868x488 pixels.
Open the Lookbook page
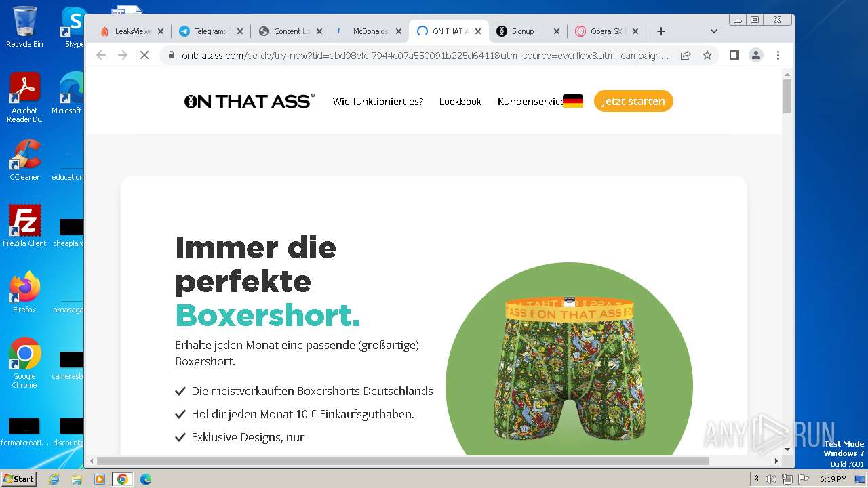point(460,102)
